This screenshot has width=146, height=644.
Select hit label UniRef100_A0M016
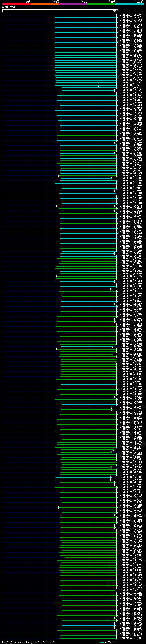click(131, 316)
